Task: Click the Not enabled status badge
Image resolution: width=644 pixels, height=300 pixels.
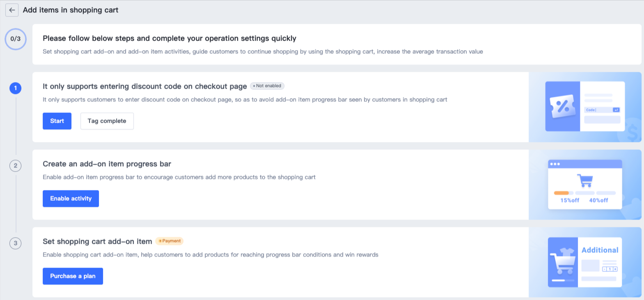Action: pyautogui.click(x=267, y=86)
